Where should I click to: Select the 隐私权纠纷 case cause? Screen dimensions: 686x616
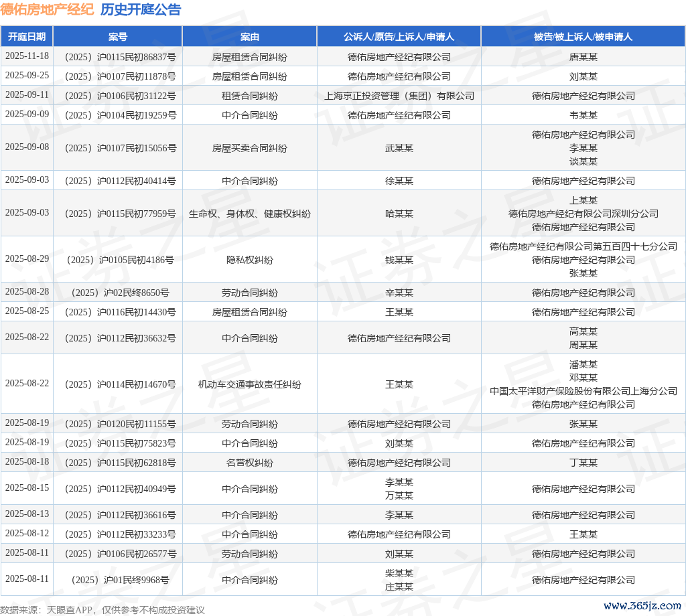coord(250,260)
